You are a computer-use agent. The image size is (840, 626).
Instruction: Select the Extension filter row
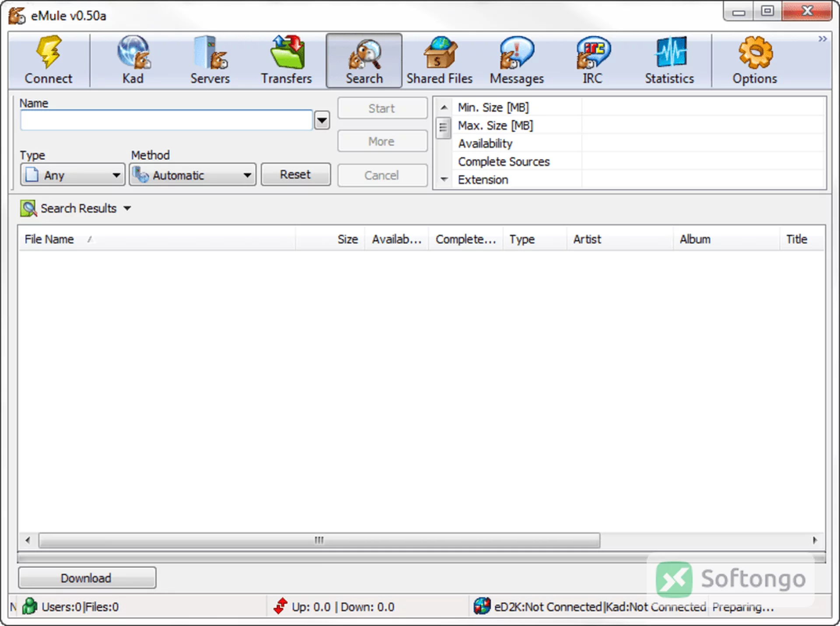[639, 180]
